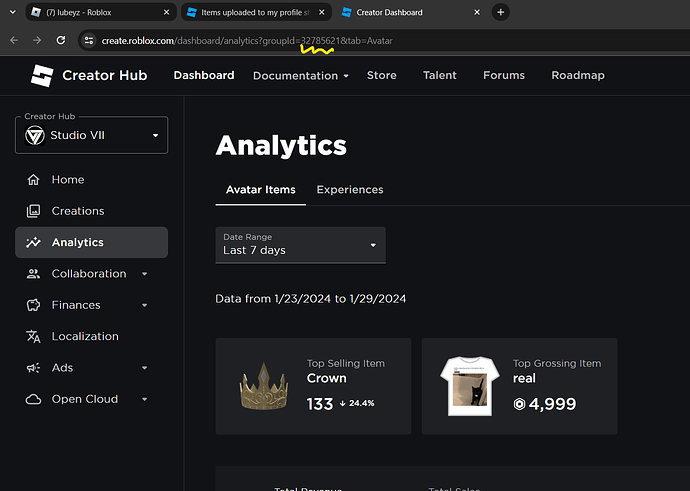Click the Analytics chart icon in sidebar
690x491 pixels.
click(33, 242)
